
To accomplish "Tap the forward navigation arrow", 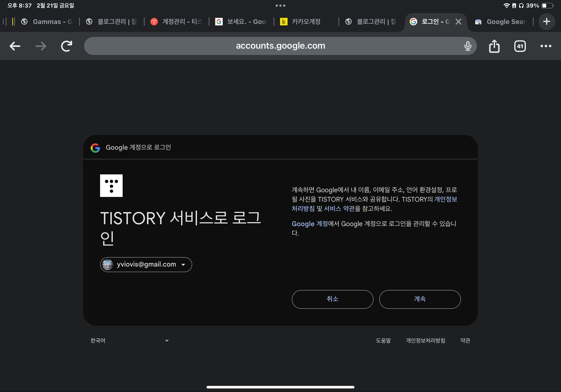I will pyautogui.click(x=41, y=46).
